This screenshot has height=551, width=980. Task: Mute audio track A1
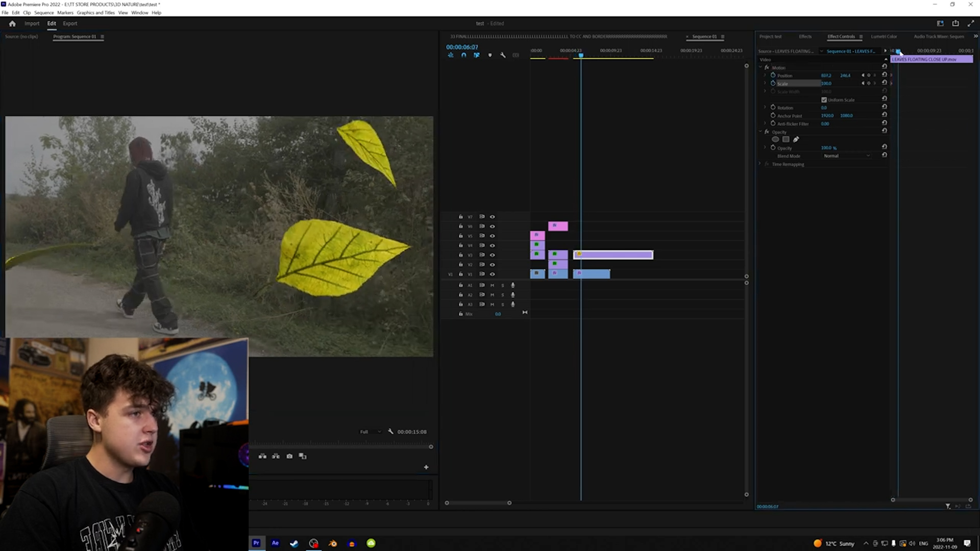(x=493, y=285)
